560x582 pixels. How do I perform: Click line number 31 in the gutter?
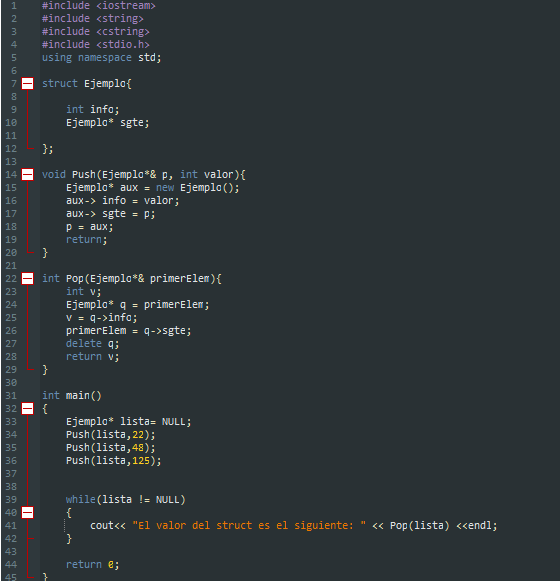[x=11, y=396]
